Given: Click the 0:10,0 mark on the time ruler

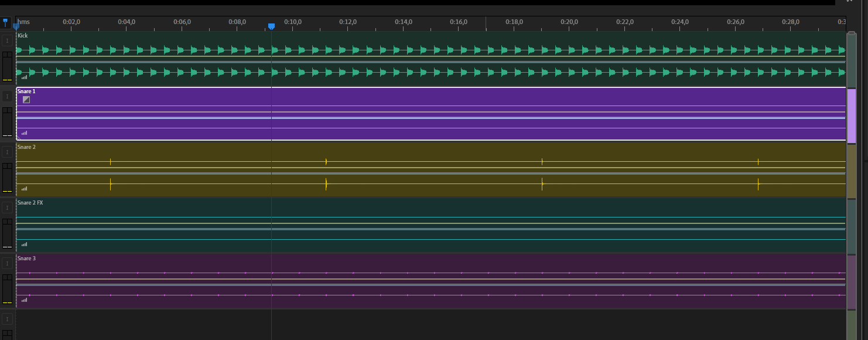Looking at the screenshot, I should 293,22.
